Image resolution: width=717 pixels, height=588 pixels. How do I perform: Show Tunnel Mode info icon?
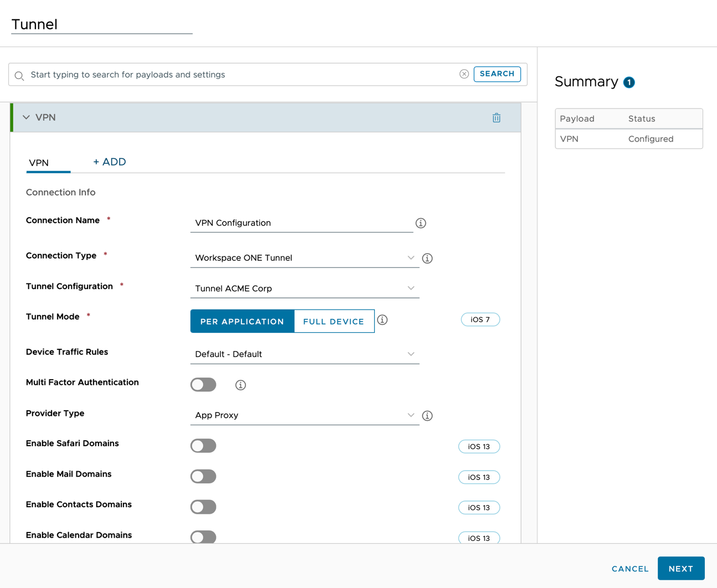[382, 320]
